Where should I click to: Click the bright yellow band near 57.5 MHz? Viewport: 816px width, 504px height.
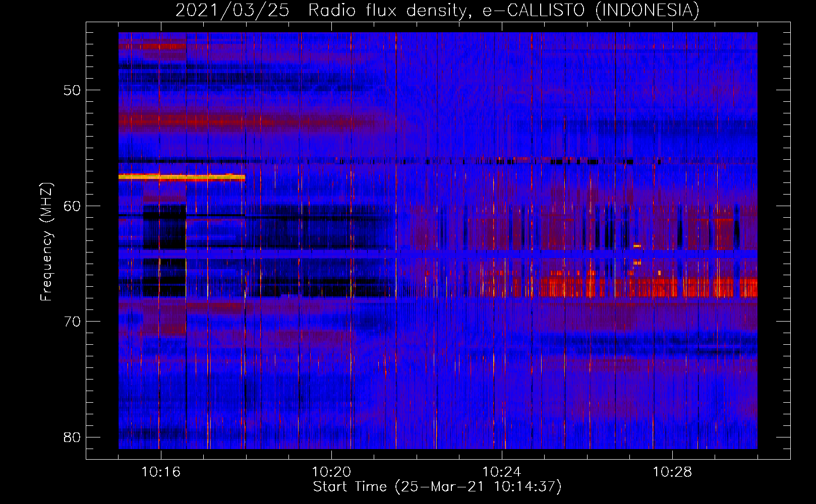point(182,177)
